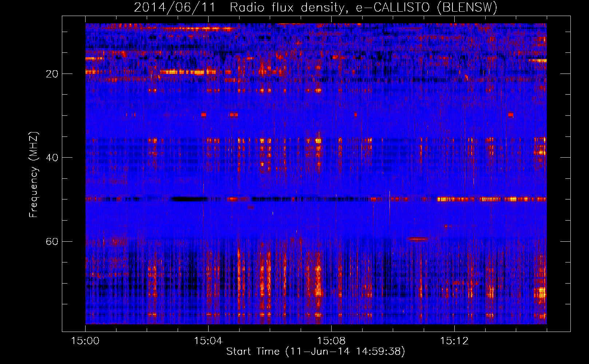The width and height of the screenshot is (589, 364).
Task: Click the '20' frequency tick label
Action: (52, 74)
